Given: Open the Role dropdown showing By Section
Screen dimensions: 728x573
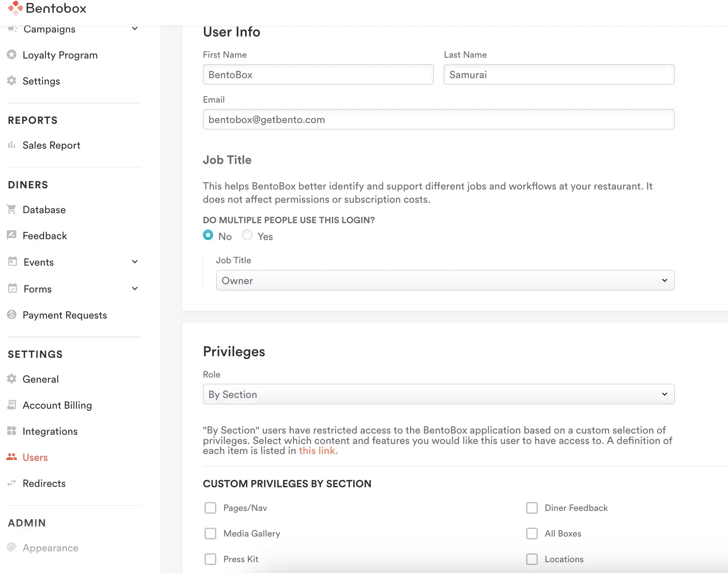Looking at the screenshot, I should [x=439, y=394].
